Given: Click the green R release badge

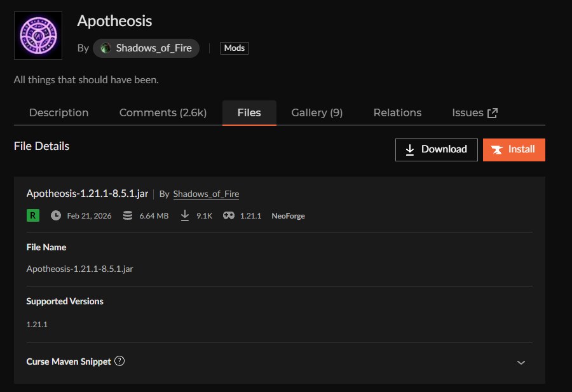Looking at the screenshot, I should [32, 215].
